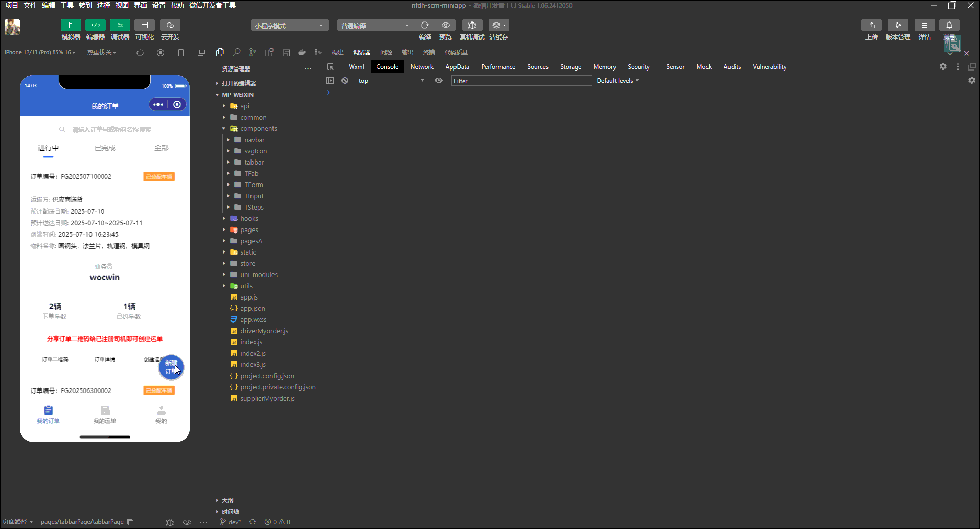This screenshot has height=529, width=980.
Task: Open the hot reload (热重载) dropdown
Action: coord(102,52)
